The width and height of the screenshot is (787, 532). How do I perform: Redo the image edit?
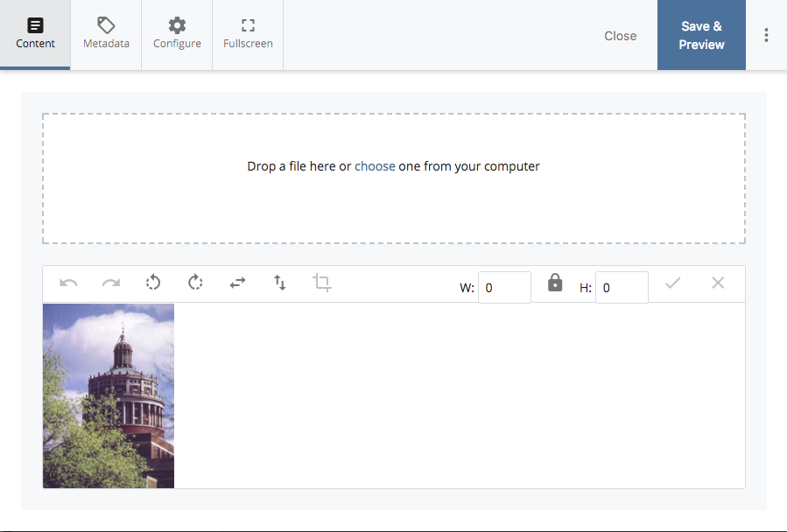111,283
